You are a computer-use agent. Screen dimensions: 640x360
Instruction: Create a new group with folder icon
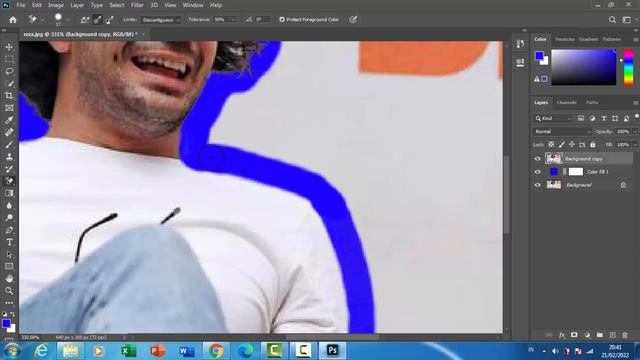(600, 335)
